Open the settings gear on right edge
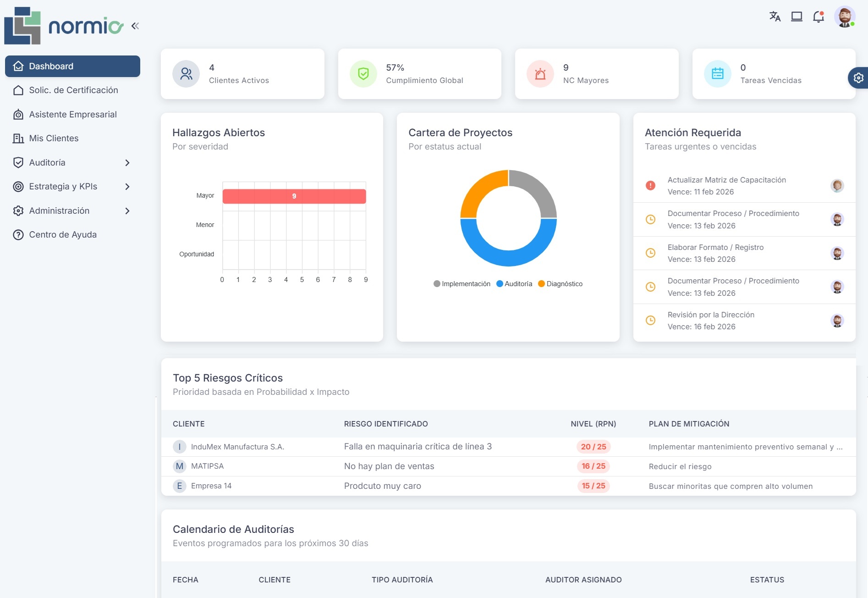The height and width of the screenshot is (598, 868). click(858, 78)
